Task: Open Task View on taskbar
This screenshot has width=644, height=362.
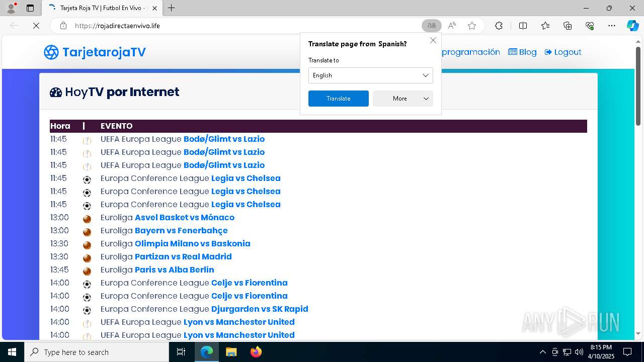Action: (181, 352)
